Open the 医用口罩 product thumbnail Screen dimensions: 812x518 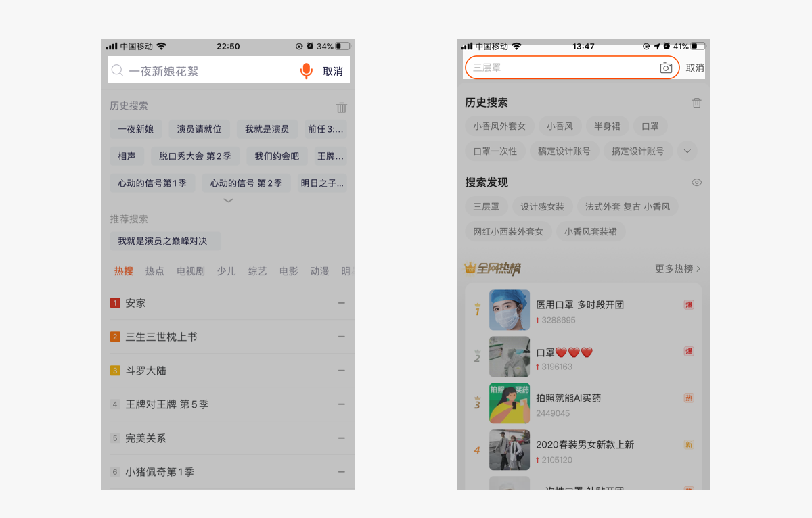510,310
